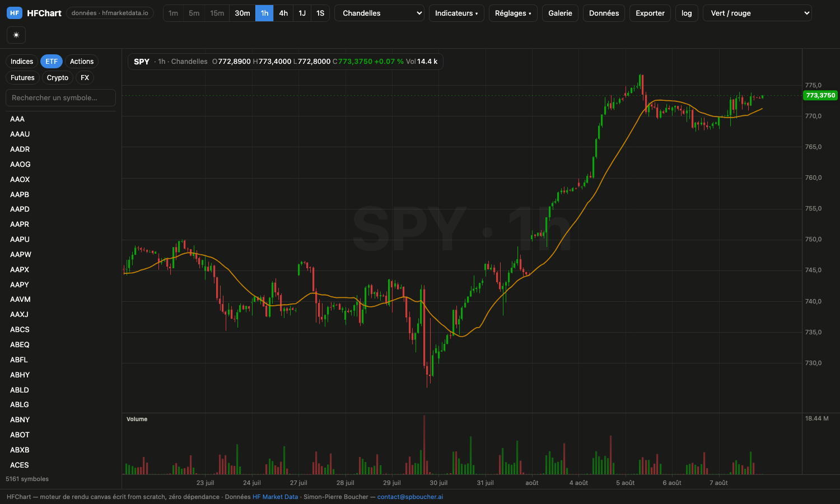Select symbol ABCS in the list
The image size is (840, 504).
pyautogui.click(x=60, y=329)
